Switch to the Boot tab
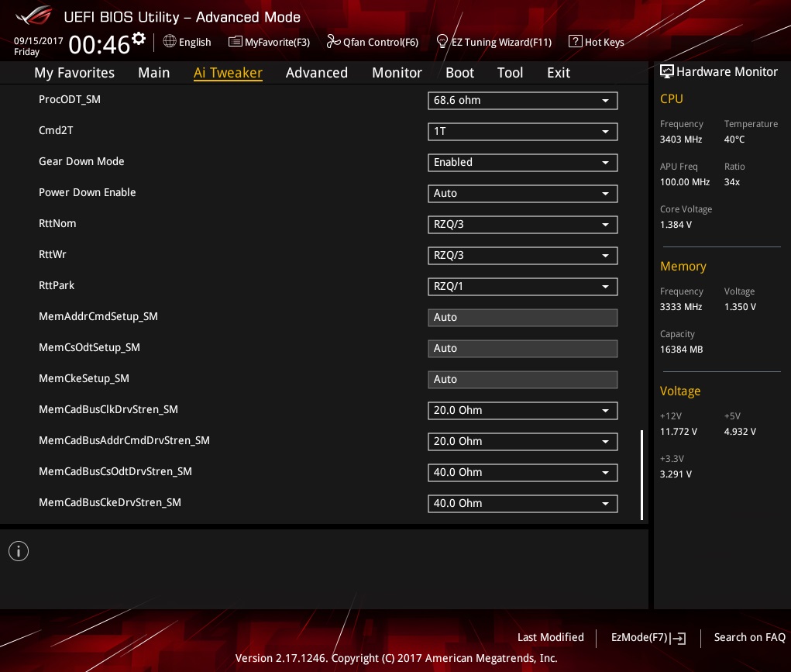 pos(459,73)
